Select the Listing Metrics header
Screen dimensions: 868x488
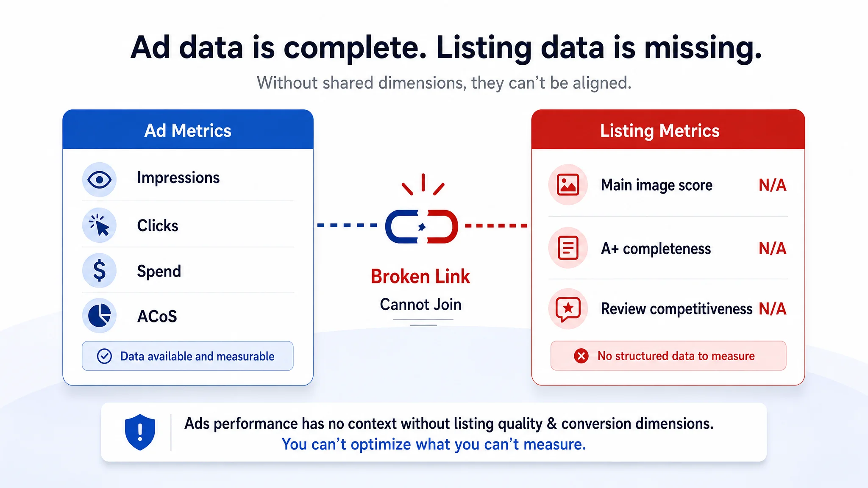pyautogui.click(x=668, y=130)
